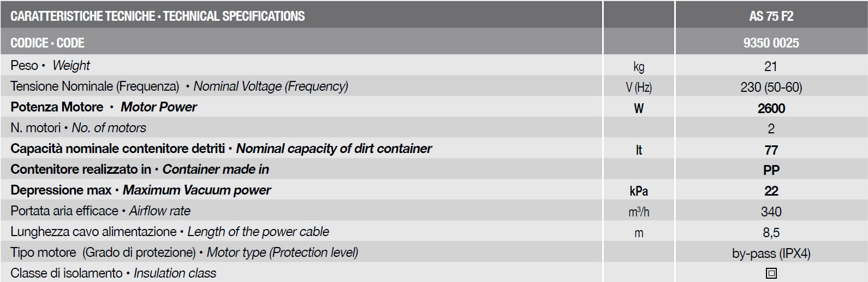Click the 2600 motor power value
The height and width of the screenshot is (282, 868).
tap(771, 108)
